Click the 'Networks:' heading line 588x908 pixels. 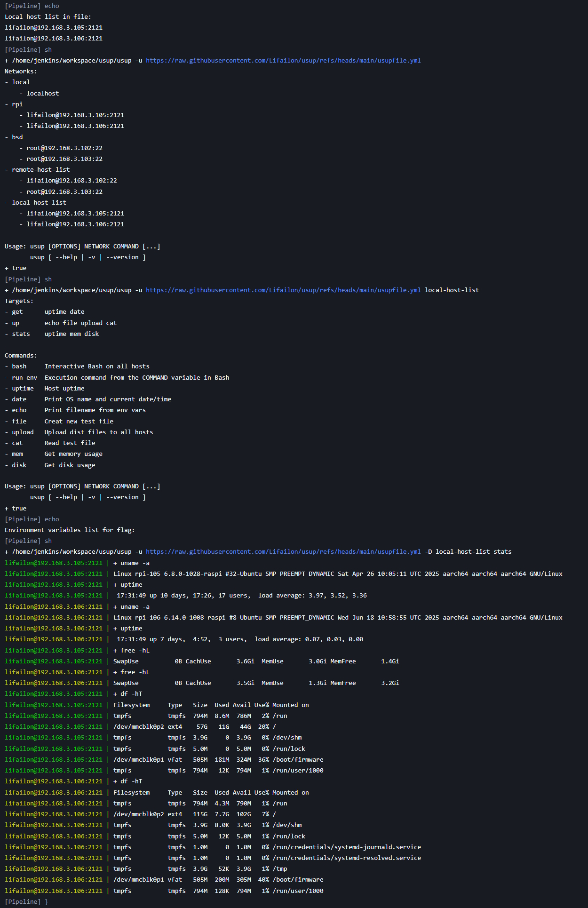pyautogui.click(x=21, y=71)
